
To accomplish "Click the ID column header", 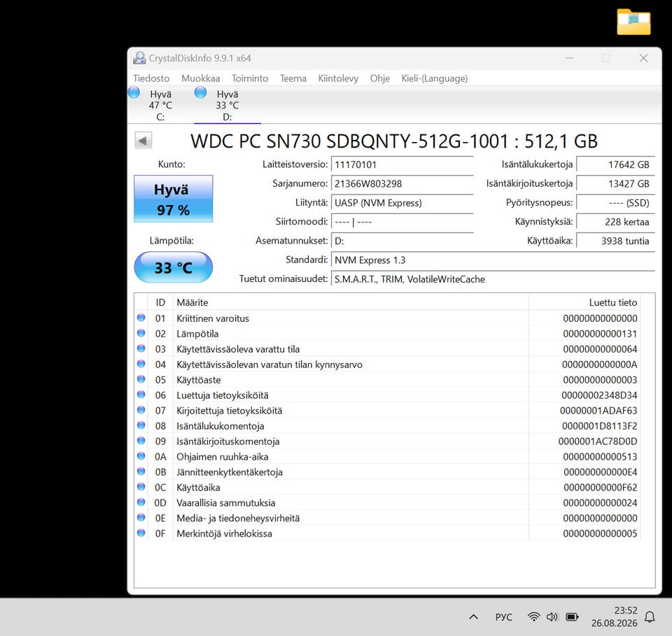I will click(160, 302).
